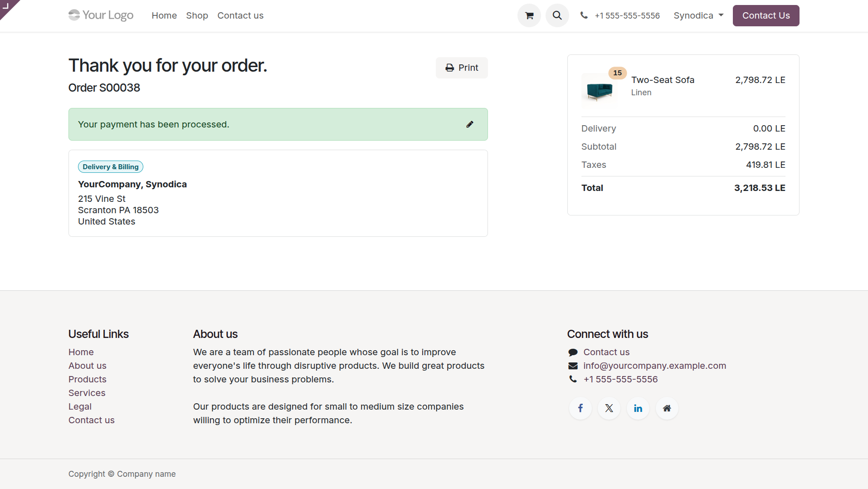This screenshot has width=868, height=489.
Task: Click the purple Contact Us button
Action: (x=766, y=15)
